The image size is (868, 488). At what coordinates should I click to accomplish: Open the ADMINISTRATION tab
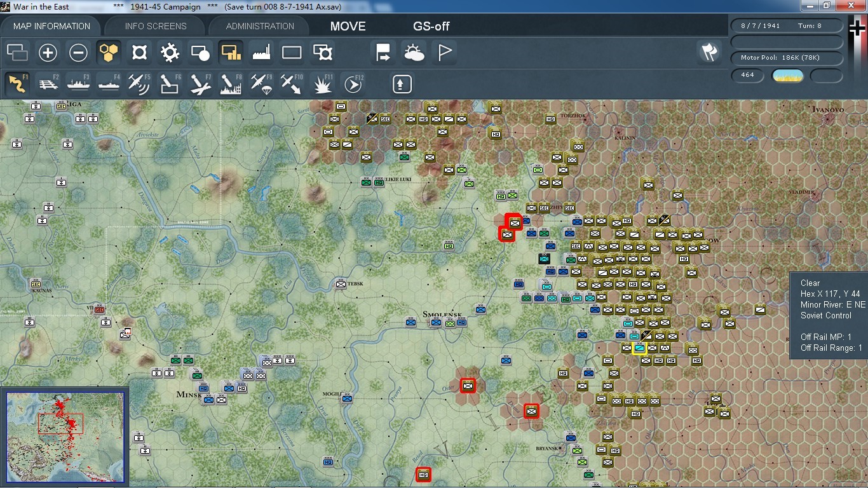[260, 26]
